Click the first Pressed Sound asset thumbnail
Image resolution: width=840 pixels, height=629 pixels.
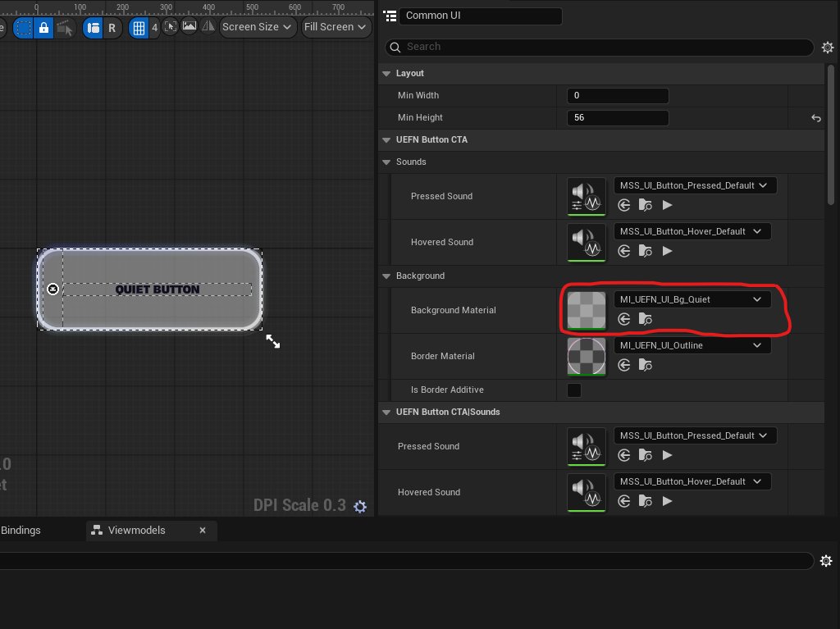586,197
